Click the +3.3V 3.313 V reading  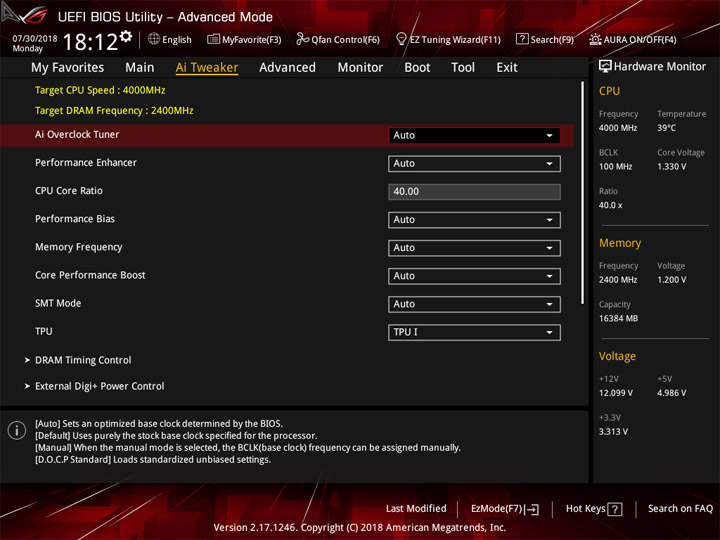613,432
